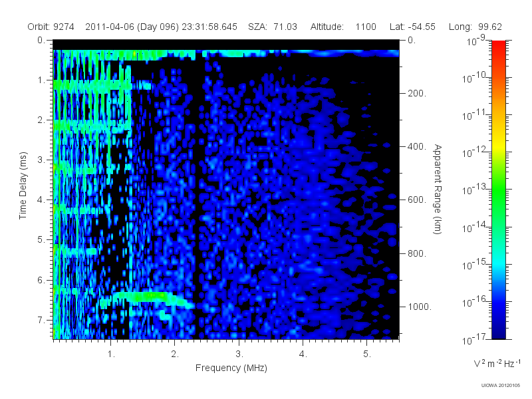Click the '3.' tick on frequency axis
The width and height of the screenshot is (532, 399).
click(x=239, y=354)
